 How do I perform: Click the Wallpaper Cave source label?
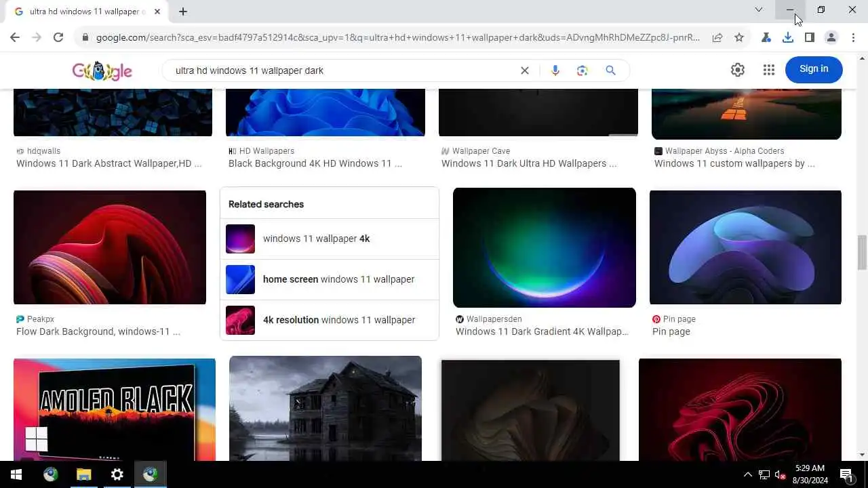[481, 151]
